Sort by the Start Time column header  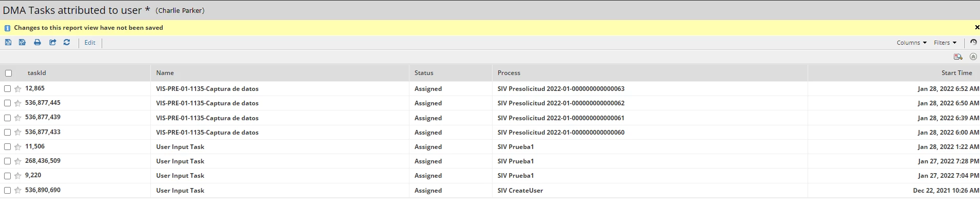(x=956, y=73)
